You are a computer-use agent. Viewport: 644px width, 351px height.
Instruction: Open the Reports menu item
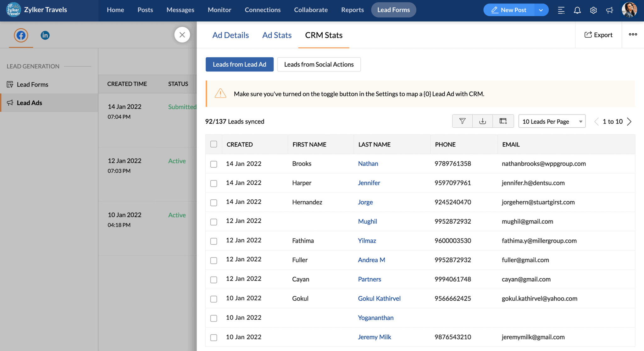tap(352, 10)
